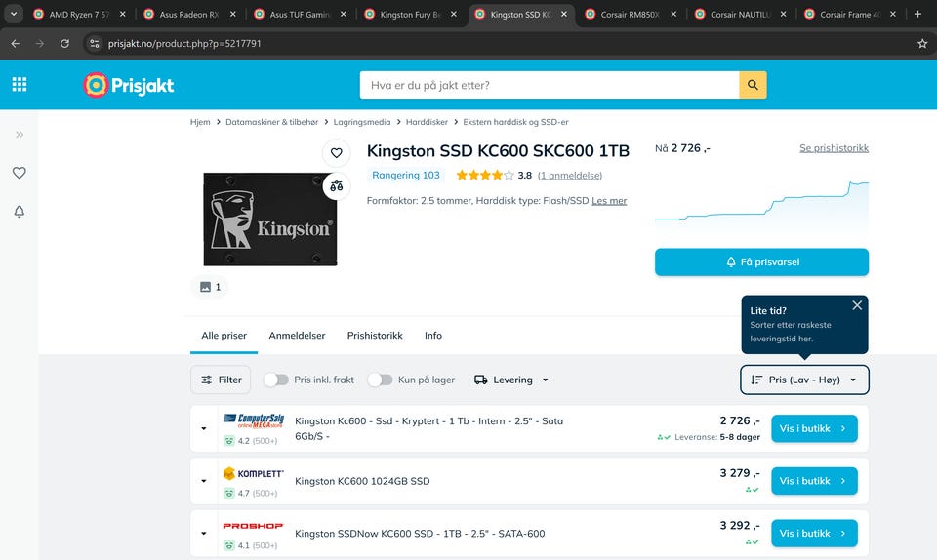
Task: Click 'Vis i butikk' for Proshop
Action: point(814,533)
